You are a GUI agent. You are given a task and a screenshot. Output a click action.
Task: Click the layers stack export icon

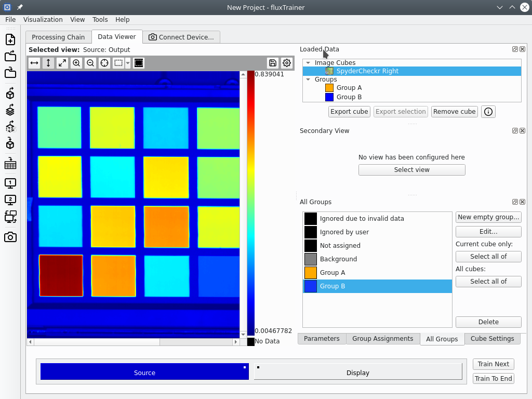[10, 110]
